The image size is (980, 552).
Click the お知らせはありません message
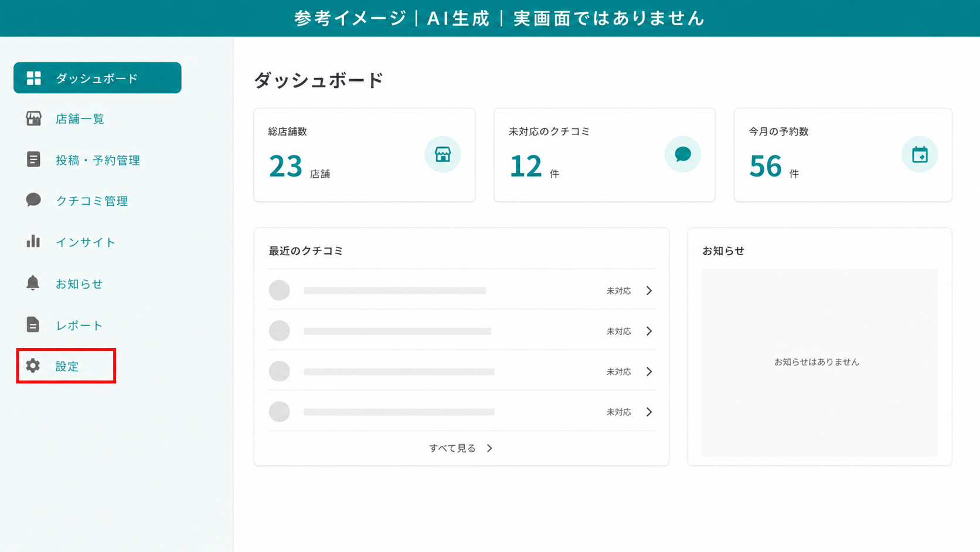coord(816,362)
